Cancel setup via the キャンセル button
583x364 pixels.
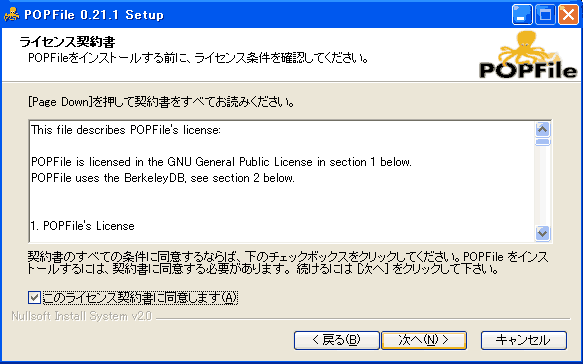524,340
